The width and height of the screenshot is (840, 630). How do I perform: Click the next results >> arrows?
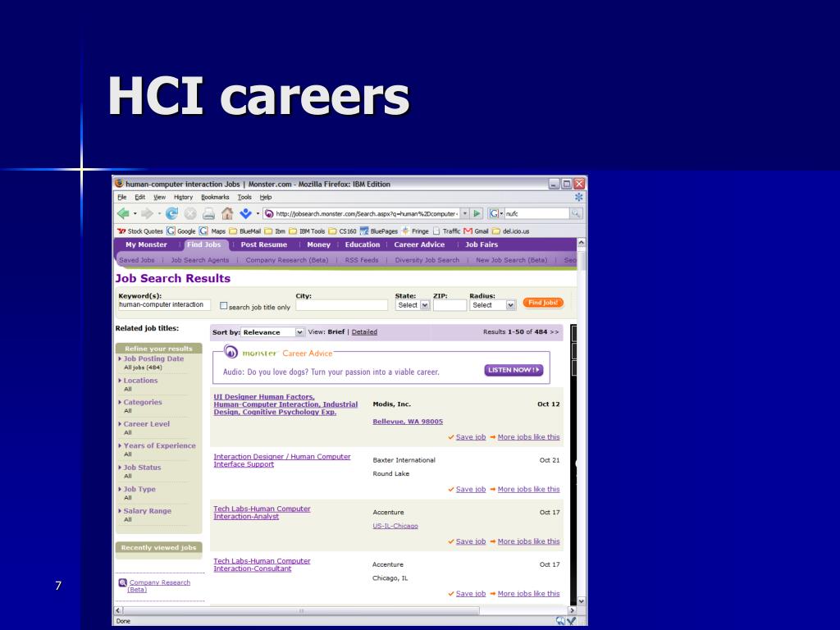click(555, 332)
